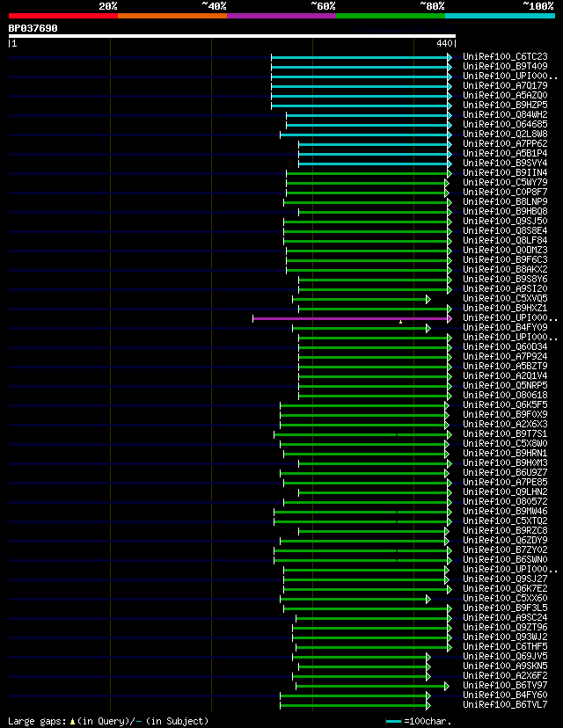This screenshot has width=563, height=728.
Task: Open hit UniRef100_B9HZP5
Action: [506, 105]
